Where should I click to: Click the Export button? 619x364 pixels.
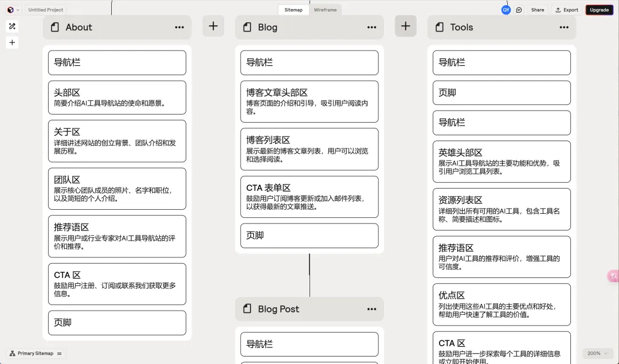(x=567, y=10)
